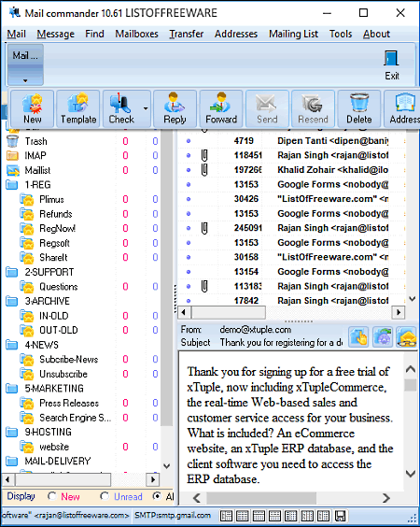
Task: Open the Maillist folder
Action: pyautogui.click(x=37, y=170)
